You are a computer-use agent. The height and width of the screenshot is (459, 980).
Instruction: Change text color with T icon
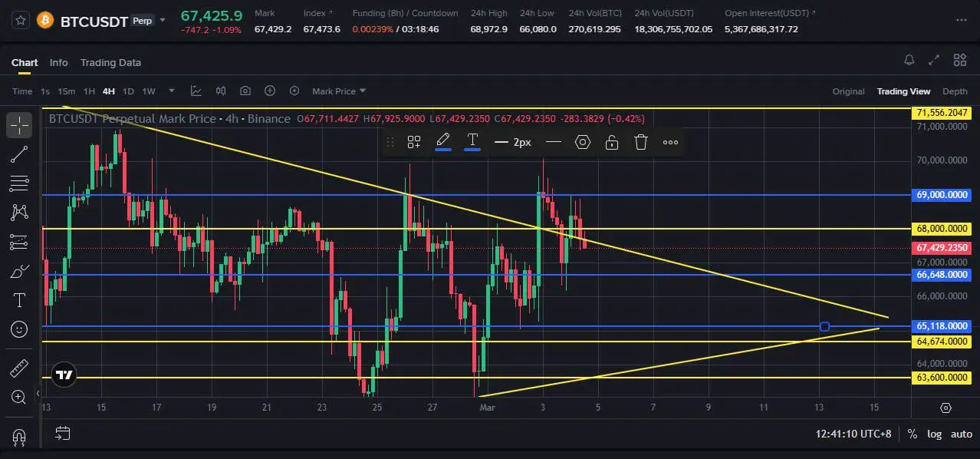[x=472, y=141]
